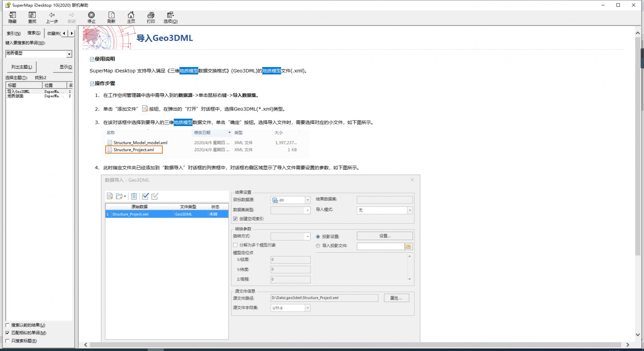Click the 源文件路径 input field
Viewport: 644px width, 351px height.
[324, 298]
